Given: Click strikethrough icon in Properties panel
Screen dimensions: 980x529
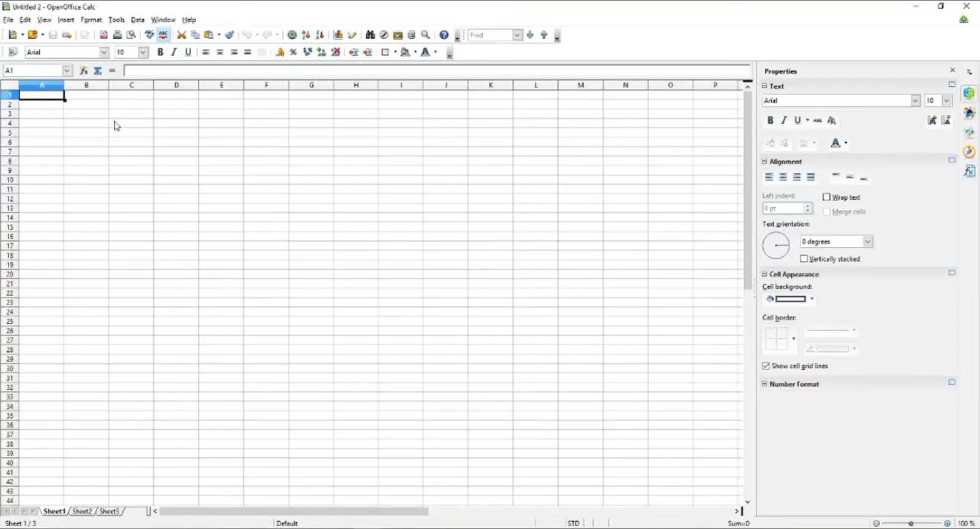Looking at the screenshot, I should [817, 120].
